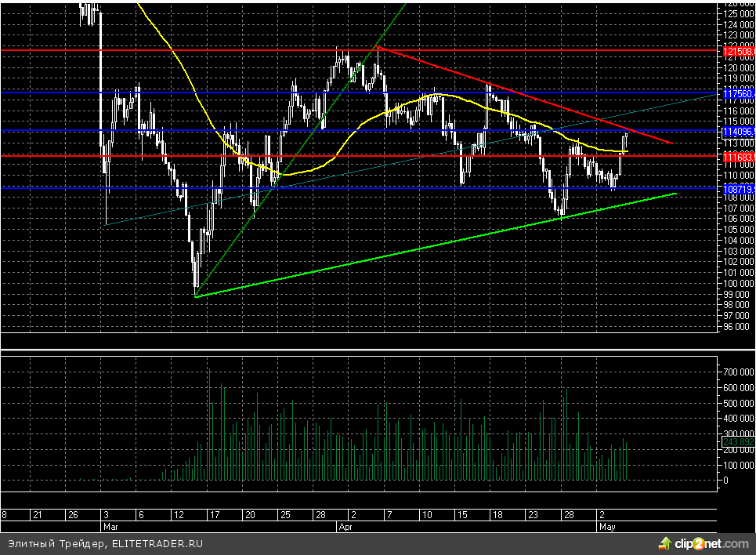Select the red descending resistance trendline

tap(526, 95)
